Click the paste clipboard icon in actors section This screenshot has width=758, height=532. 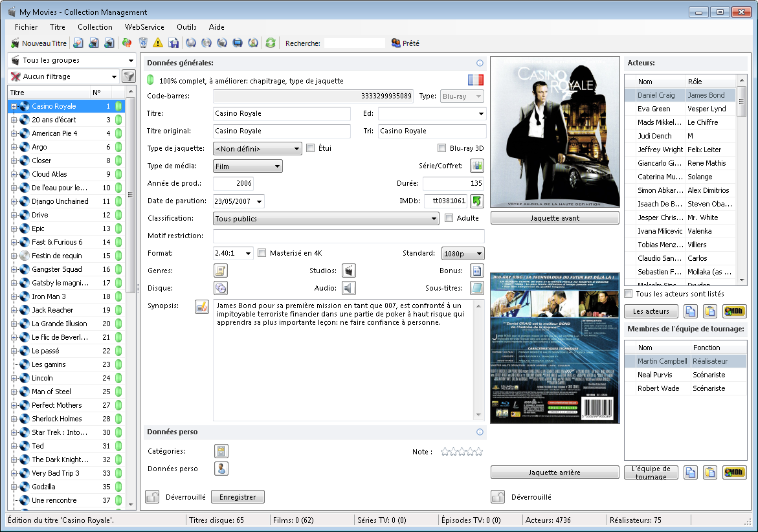click(x=709, y=311)
